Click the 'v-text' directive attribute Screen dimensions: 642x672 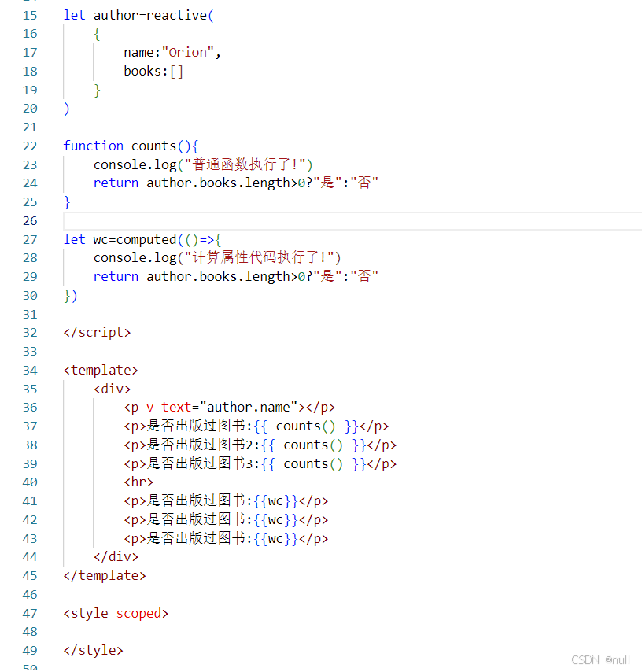pyautogui.click(x=168, y=408)
